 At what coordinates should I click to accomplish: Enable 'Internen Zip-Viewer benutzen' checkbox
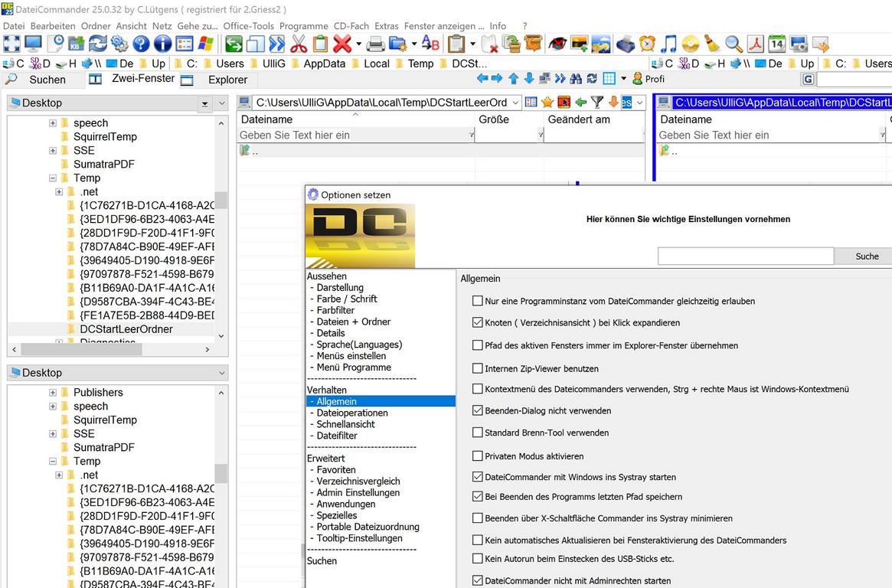coord(478,368)
